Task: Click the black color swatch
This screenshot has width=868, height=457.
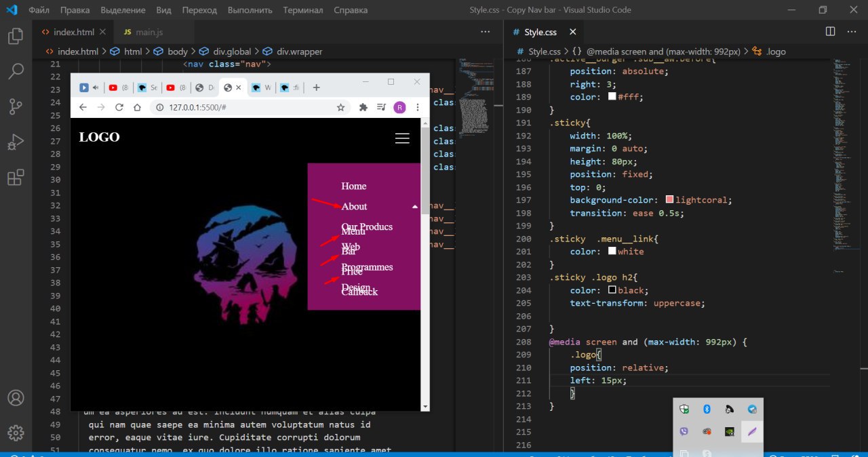Action: click(x=612, y=290)
